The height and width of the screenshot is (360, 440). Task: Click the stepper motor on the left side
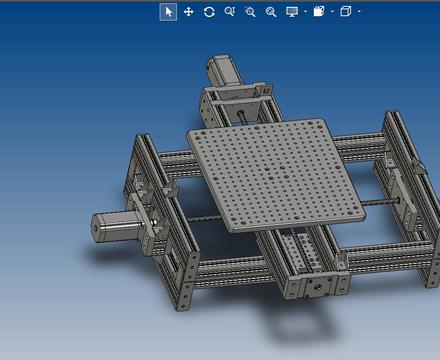pyautogui.click(x=115, y=226)
